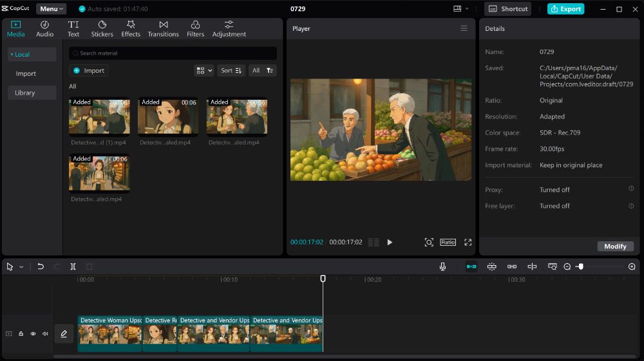Image resolution: width=644 pixels, height=361 pixels.
Task: Click the Details panel title
Action: click(495, 29)
